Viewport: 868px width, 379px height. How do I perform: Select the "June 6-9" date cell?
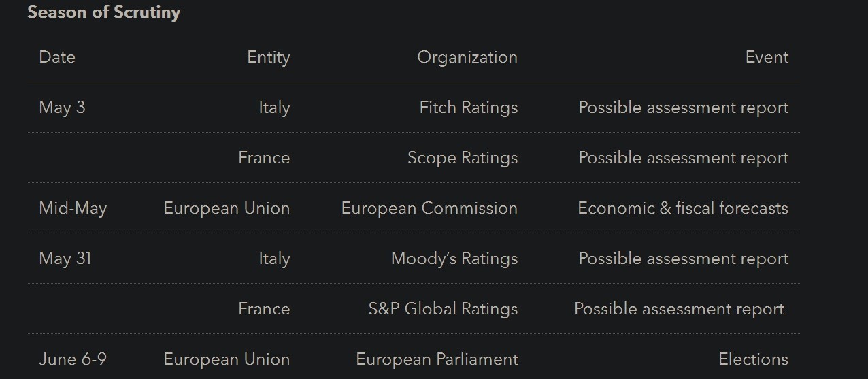tap(73, 359)
